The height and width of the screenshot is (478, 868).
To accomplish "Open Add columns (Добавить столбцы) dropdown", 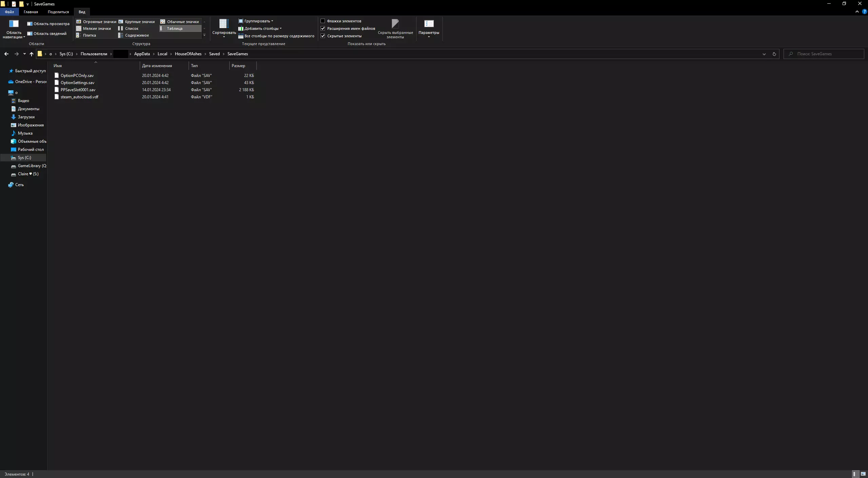I will 260,28.
